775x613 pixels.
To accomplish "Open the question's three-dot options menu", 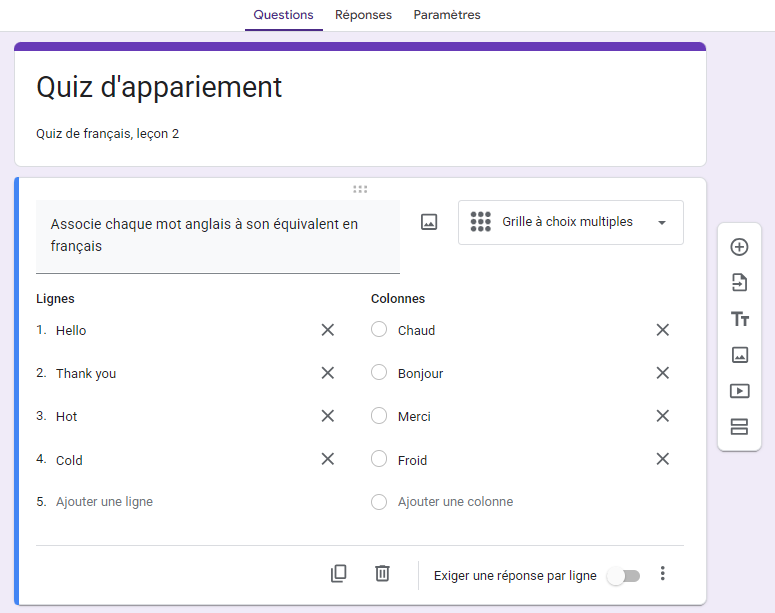I will coord(662,574).
